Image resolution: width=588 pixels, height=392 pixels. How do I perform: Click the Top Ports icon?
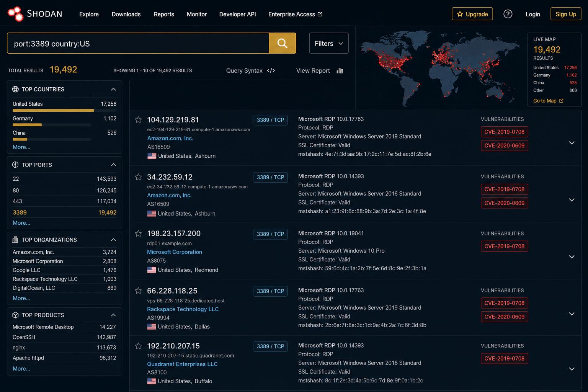point(15,165)
